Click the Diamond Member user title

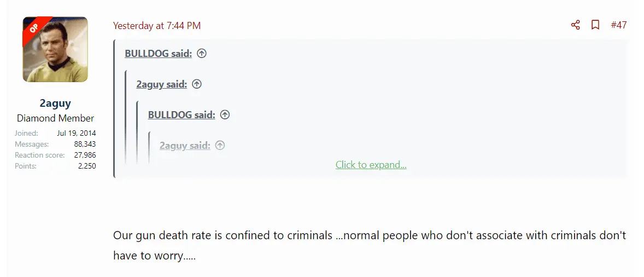pyautogui.click(x=55, y=118)
